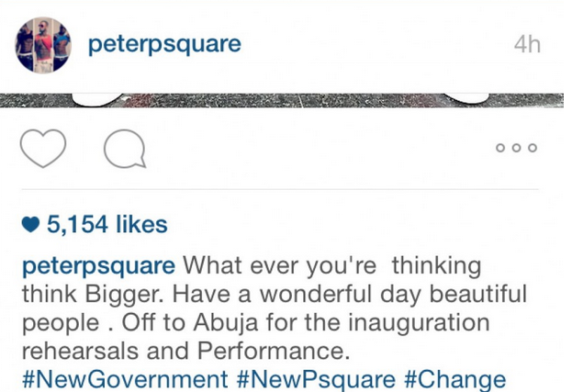Screen dimensions: 572x392
Task: Open the #NewGovernment hashtag
Action: [x=125, y=378]
